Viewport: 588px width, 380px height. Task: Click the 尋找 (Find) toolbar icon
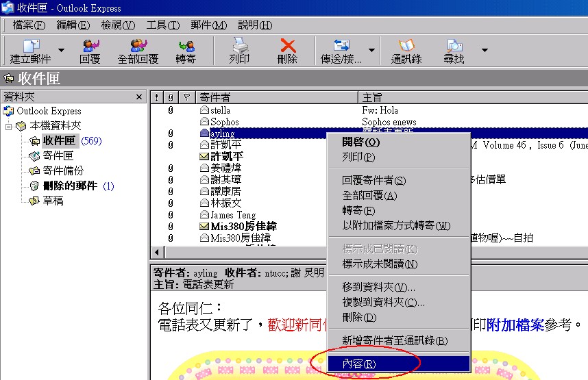tap(454, 46)
